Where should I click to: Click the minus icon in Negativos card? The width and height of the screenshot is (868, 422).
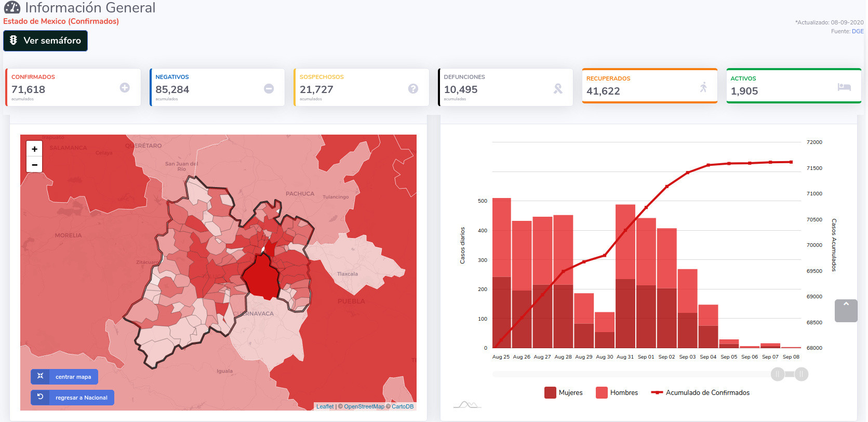point(269,89)
